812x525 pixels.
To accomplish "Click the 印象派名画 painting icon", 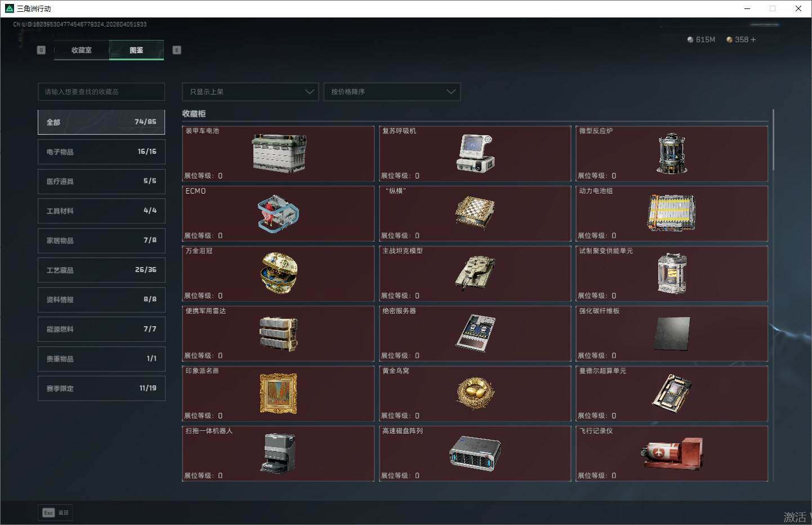I will click(278, 393).
